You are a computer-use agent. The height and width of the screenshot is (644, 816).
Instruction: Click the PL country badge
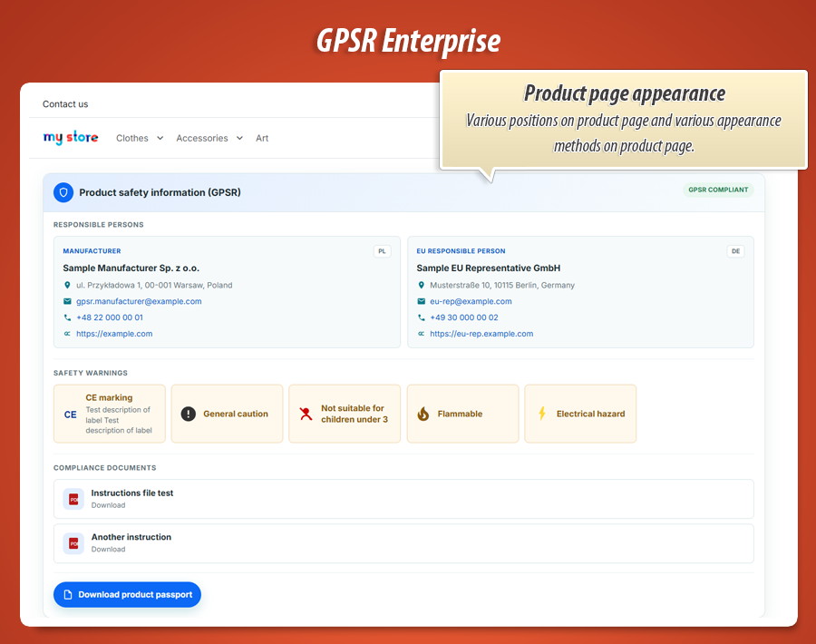click(x=382, y=251)
